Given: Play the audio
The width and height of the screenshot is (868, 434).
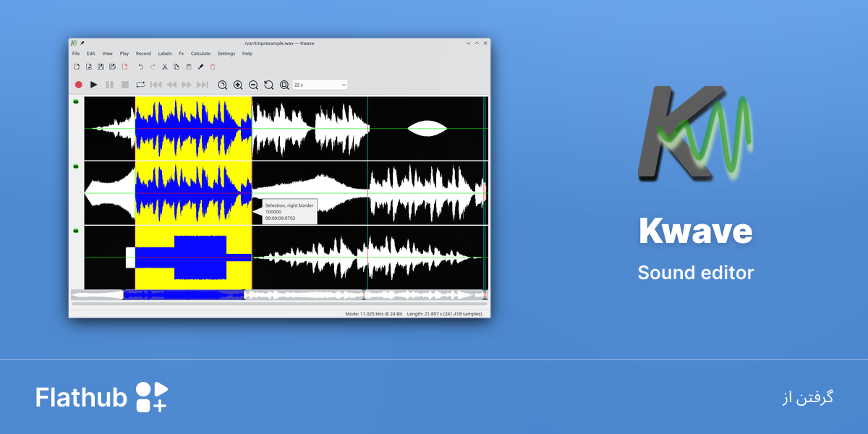Looking at the screenshot, I should pos(94,85).
